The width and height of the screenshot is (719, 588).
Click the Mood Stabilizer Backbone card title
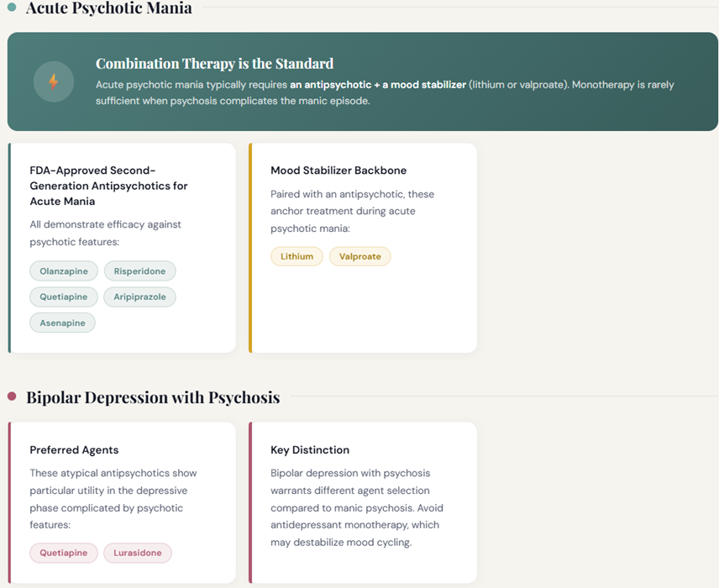tap(339, 171)
